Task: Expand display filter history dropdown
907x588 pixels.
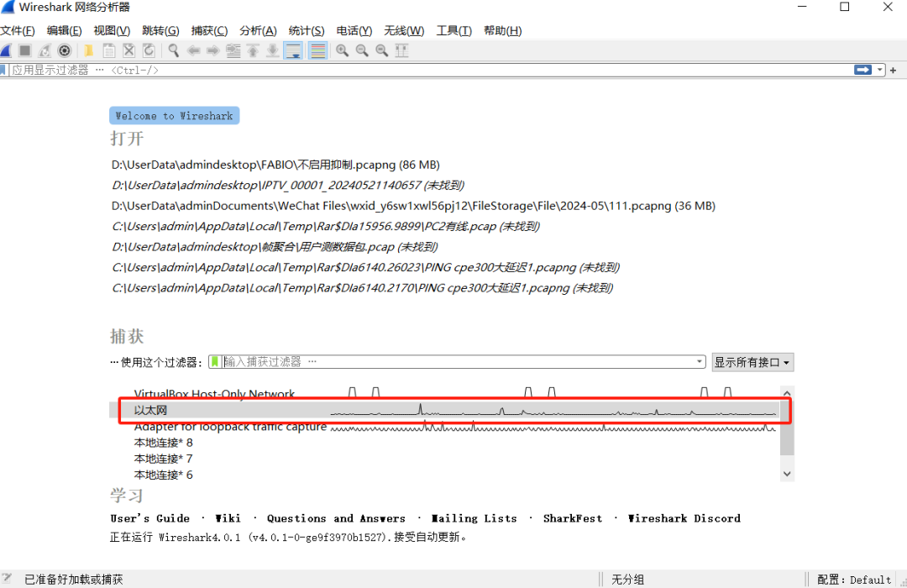Action: pyautogui.click(x=880, y=70)
